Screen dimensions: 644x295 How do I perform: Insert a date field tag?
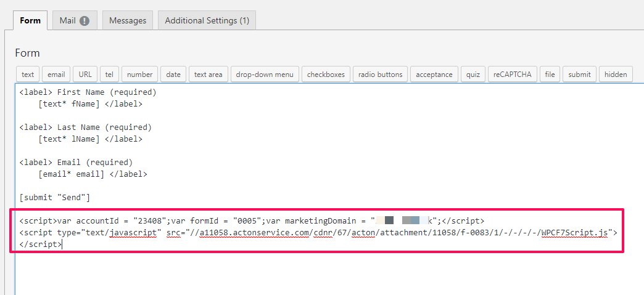point(173,75)
